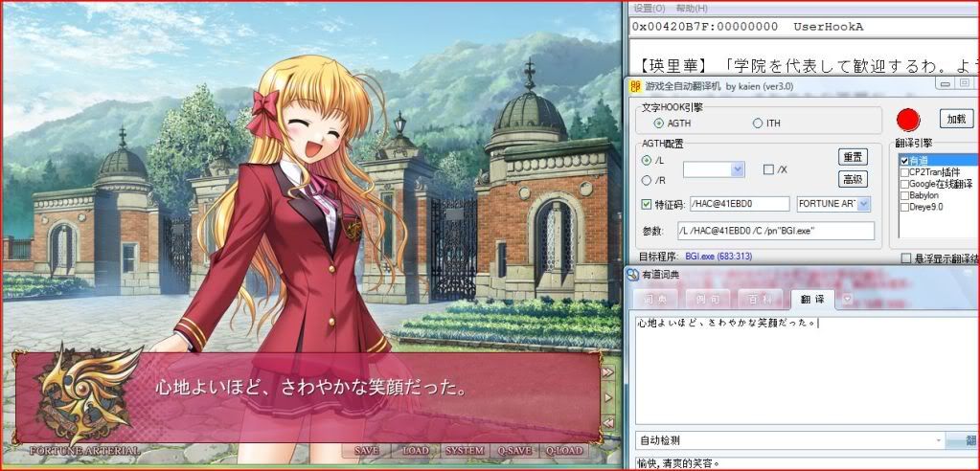Click the 加載 button
The width and height of the screenshot is (980, 471).
click(956, 119)
